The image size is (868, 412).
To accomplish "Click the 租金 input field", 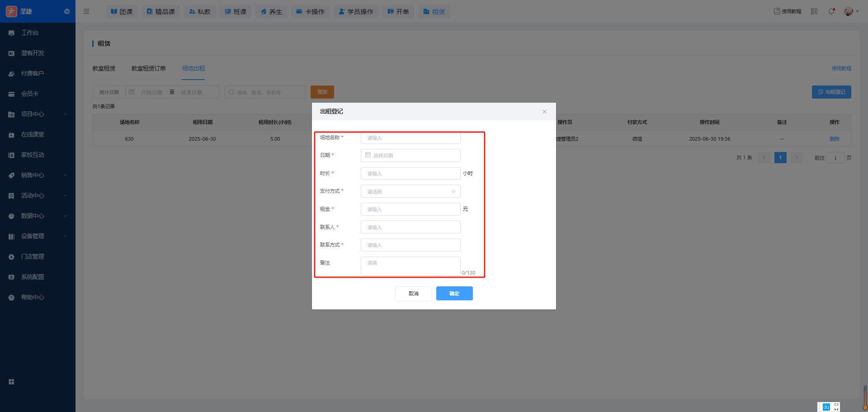I will tap(410, 209).
